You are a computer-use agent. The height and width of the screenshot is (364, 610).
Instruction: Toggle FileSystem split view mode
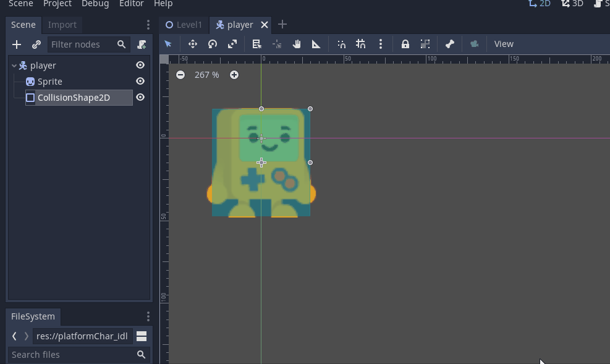coord(142,336)
